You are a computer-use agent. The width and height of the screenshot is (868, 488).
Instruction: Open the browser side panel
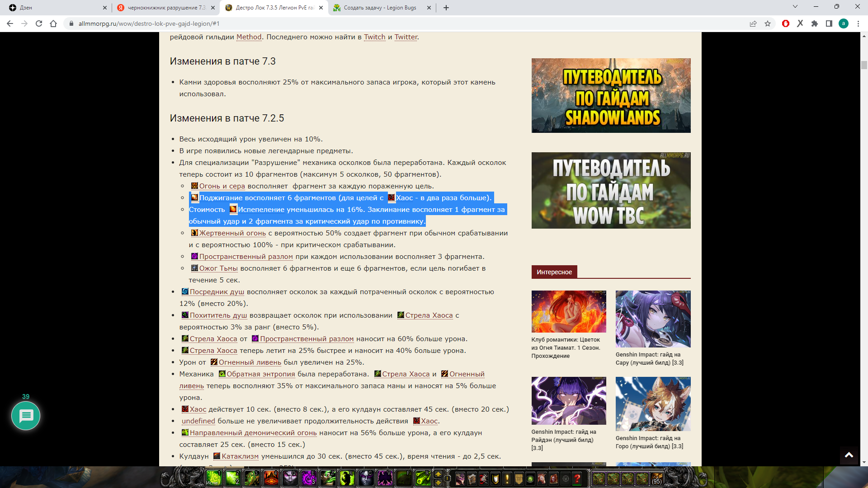[x=829, y=23]
